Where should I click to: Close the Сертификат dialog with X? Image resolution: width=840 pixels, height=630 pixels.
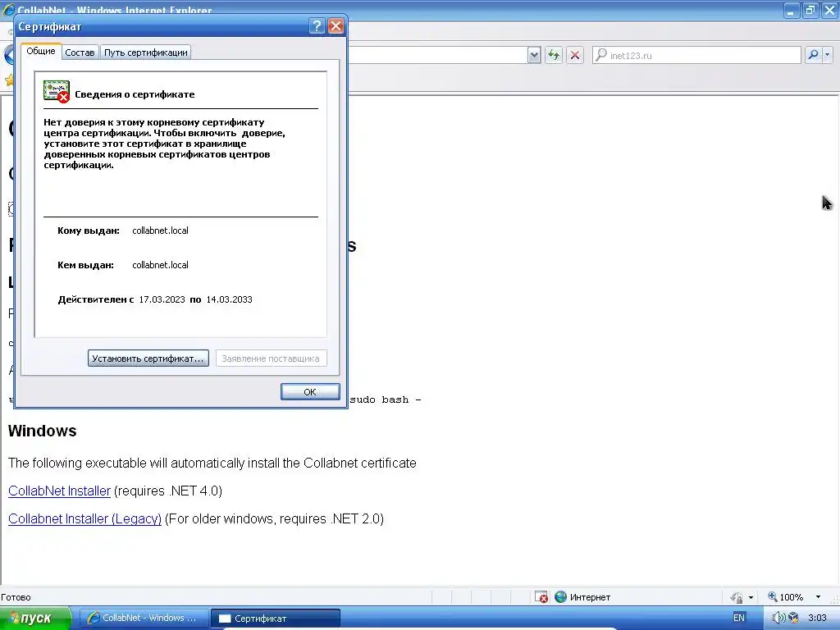click(336, 26)
